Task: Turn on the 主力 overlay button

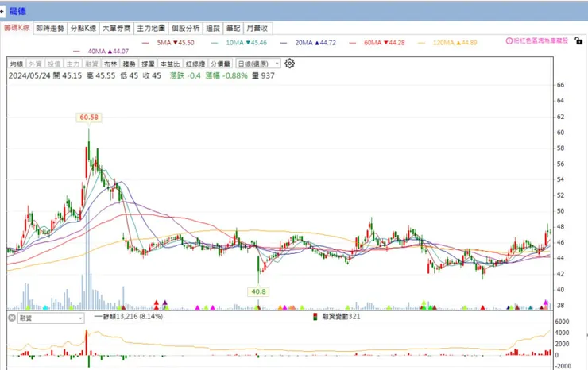Action: coord(73,64)
